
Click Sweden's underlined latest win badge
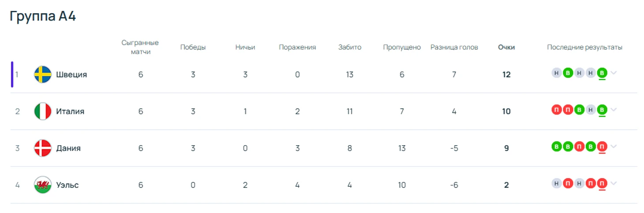click(602, 73)
